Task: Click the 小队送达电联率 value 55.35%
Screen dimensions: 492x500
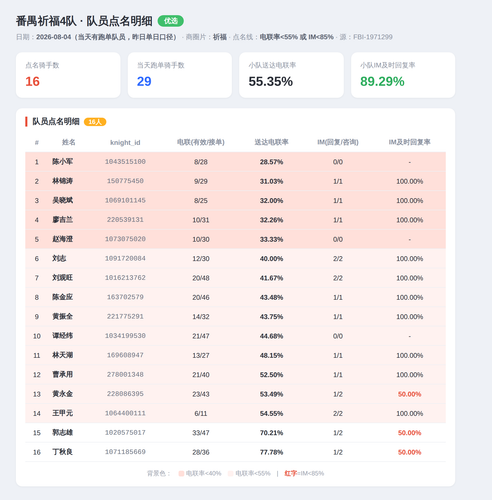Action: point(271,81)
